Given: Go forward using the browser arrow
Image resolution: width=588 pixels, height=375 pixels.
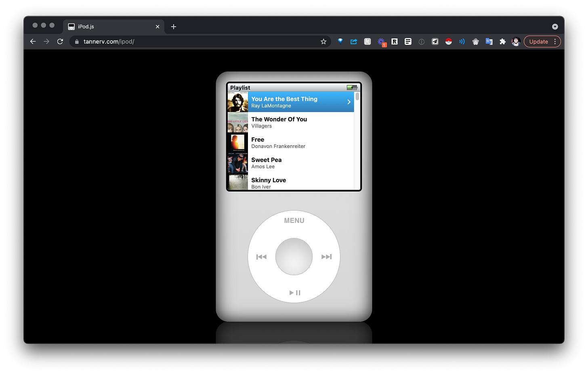Looking at the screenshot, I should pos(46,42).
